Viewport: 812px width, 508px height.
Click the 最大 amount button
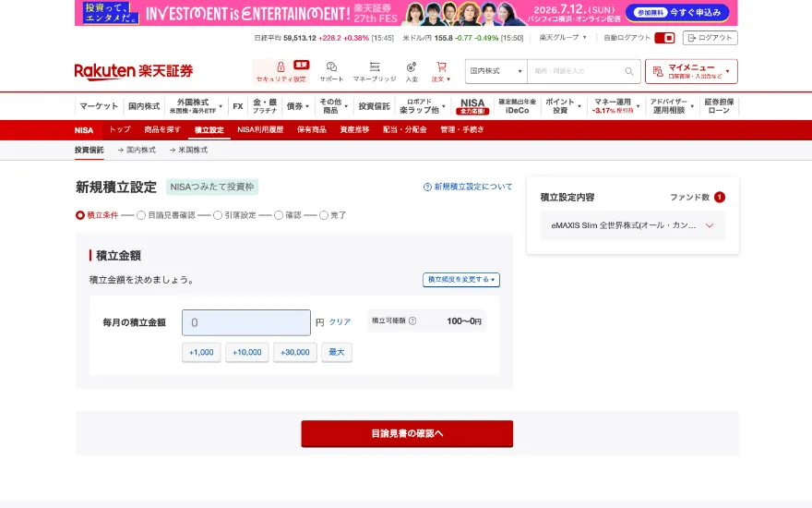(x=337, y=353)
